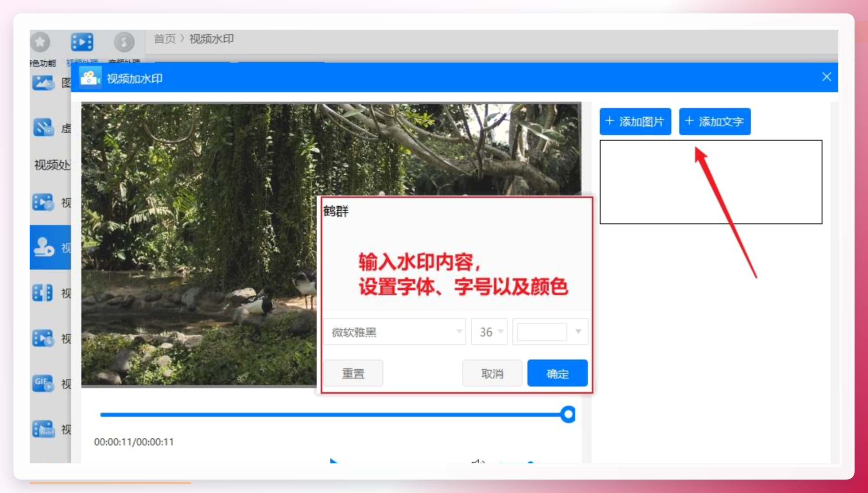
Task: Click the 取消 button
Action: pos(492,373)
